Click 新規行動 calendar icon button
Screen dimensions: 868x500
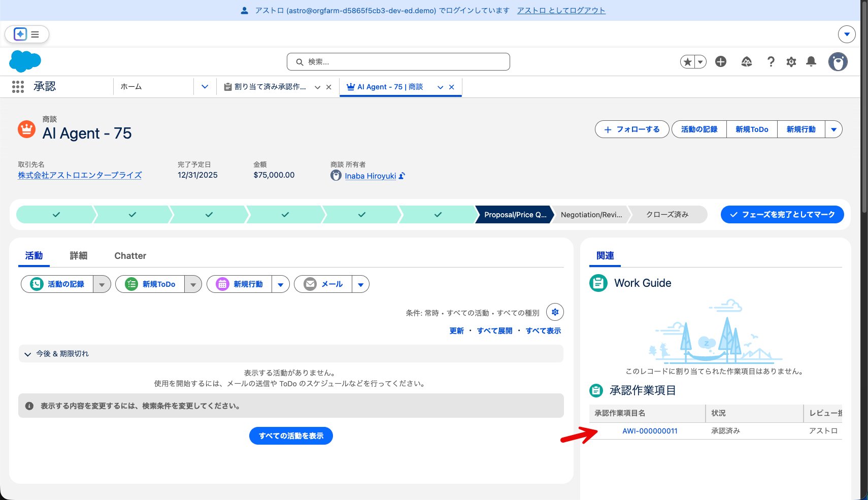coord(240,284)
